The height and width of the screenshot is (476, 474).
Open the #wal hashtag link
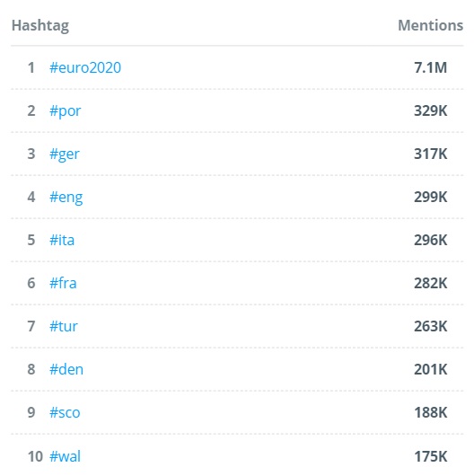66,456
